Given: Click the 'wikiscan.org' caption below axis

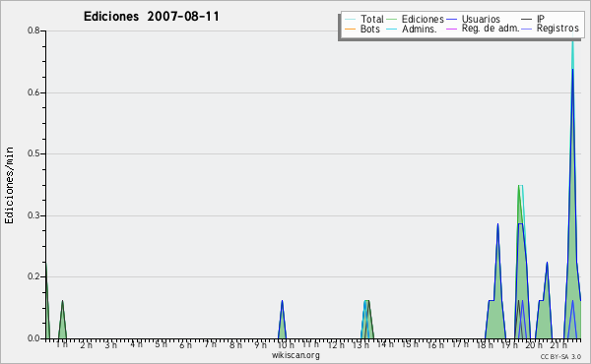Looking at the screenshot, I should [295, 355].
